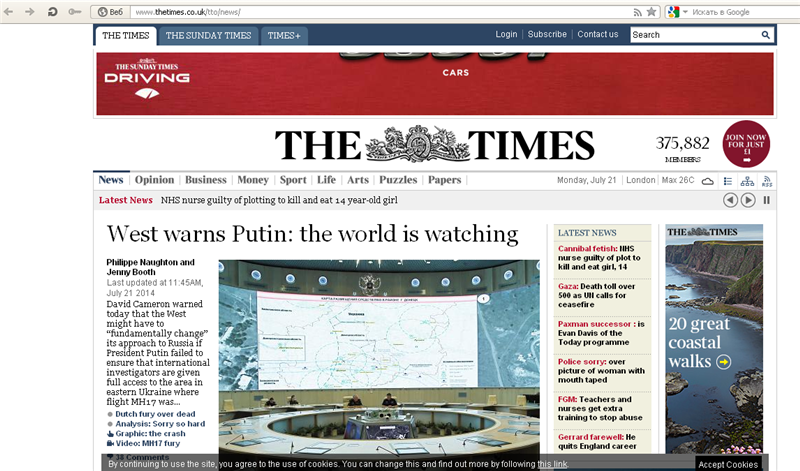Click the Google search field in browser
800x471 pixels.
click(744, 12)
